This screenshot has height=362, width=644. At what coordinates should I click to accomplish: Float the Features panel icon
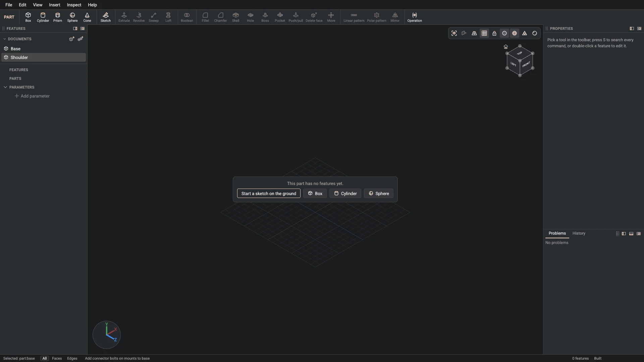click(83, 28)
